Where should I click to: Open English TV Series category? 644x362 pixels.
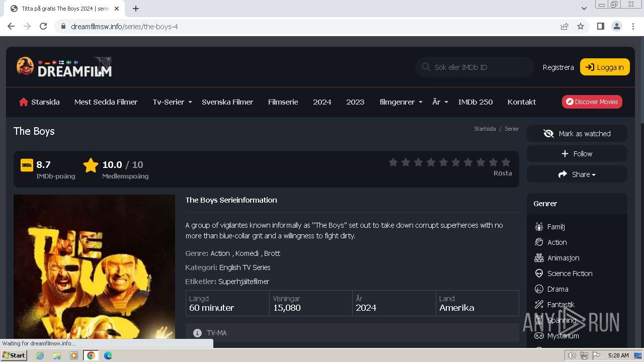point(245,267)
